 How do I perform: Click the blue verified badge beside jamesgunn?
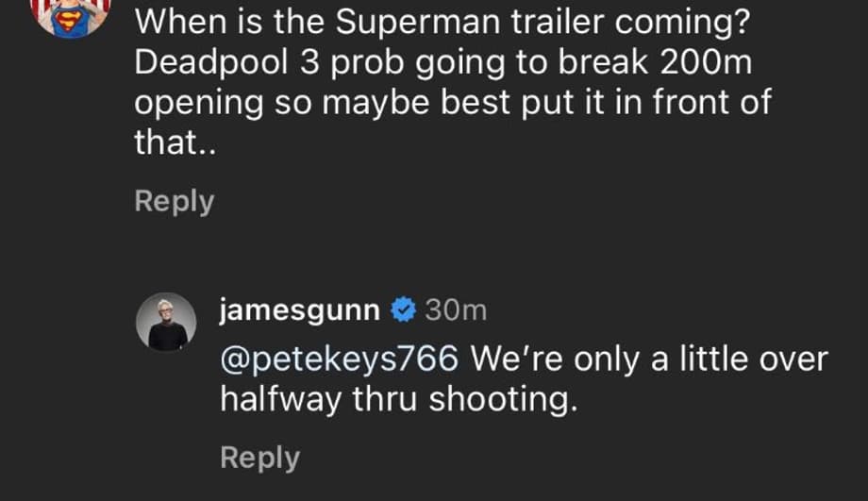[403, 309]
